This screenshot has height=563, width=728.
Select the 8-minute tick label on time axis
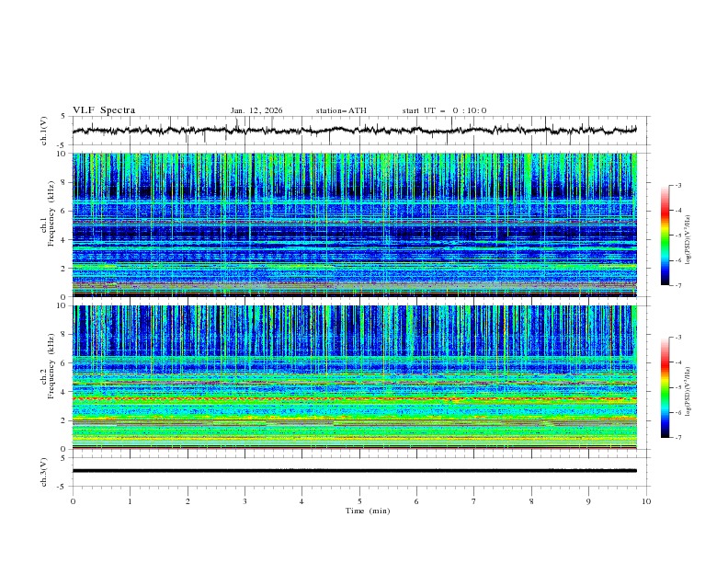[531, 501]
